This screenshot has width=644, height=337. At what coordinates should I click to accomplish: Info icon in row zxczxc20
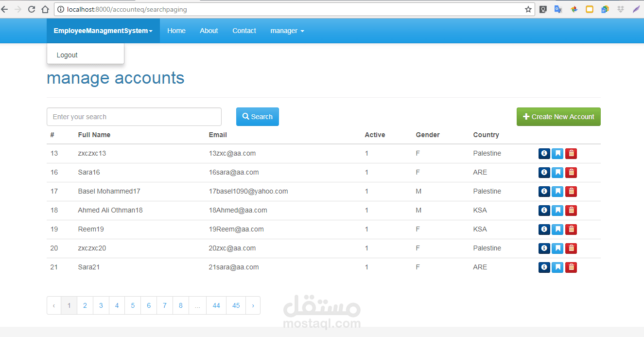pyautogui.click(x=544, y=248)
